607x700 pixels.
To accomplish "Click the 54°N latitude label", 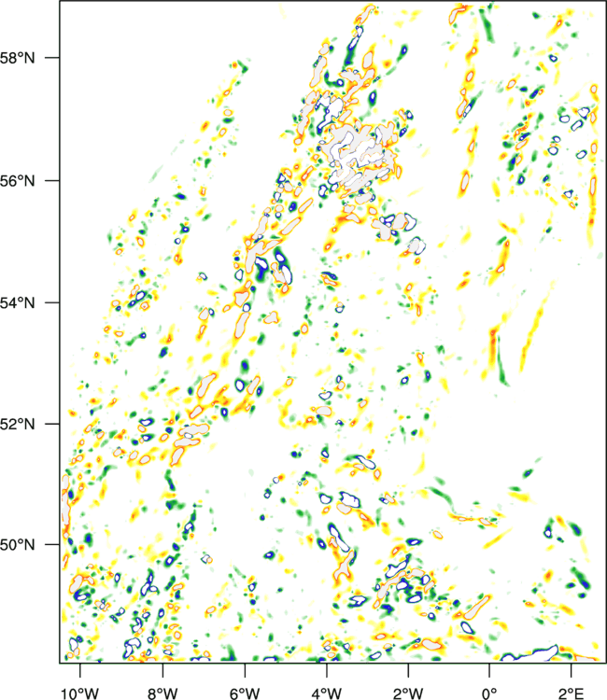I will coord(18,303).
